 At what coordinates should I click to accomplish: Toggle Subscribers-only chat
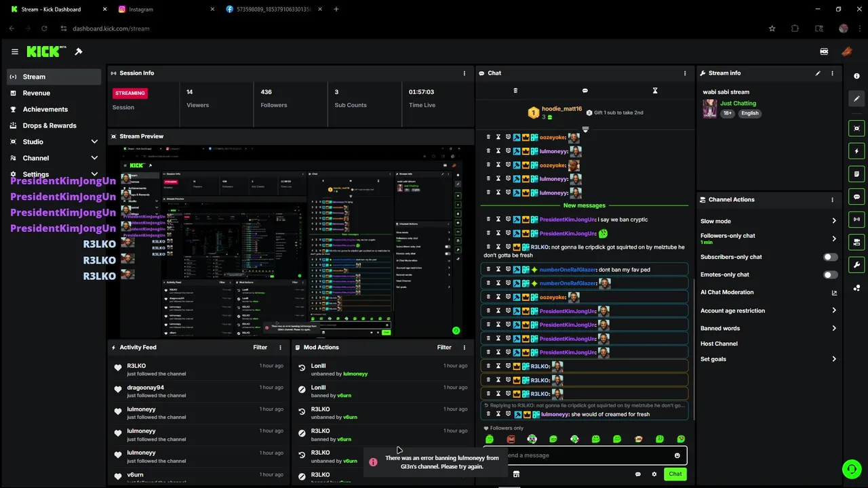(830, 257)
